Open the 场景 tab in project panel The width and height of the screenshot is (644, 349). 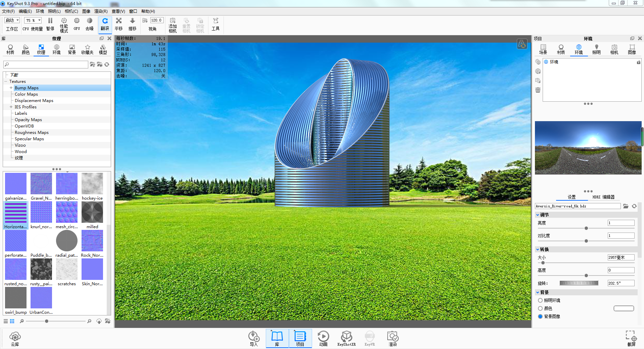pyautogui.click(x=543, y=49)
